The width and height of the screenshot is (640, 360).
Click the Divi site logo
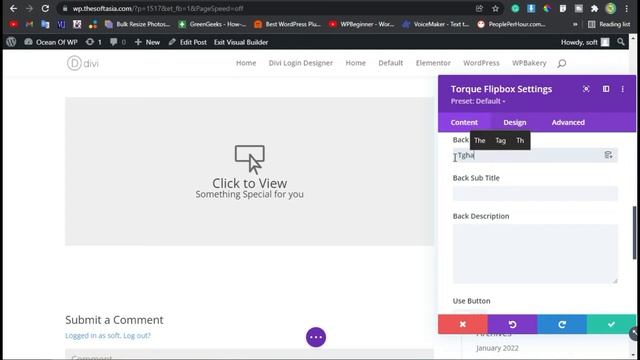pos(83,63)
